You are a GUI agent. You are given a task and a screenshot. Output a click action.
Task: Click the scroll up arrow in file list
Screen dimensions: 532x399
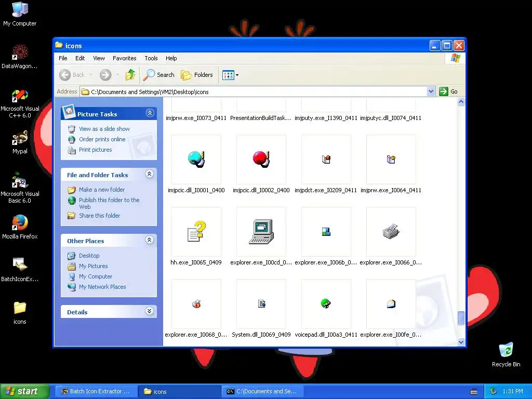[x=461, y=102]
